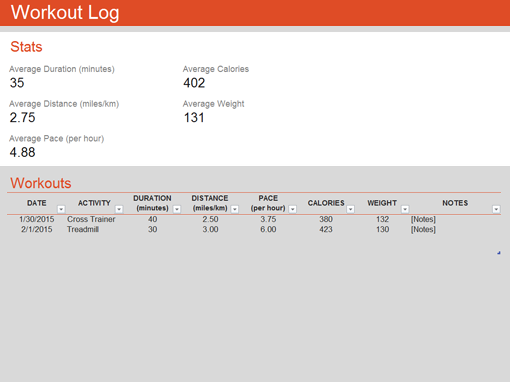The height and width of the screenshot is (382, 510).
Task: Click the ACTIVITY column header
Action: (94, 203)
